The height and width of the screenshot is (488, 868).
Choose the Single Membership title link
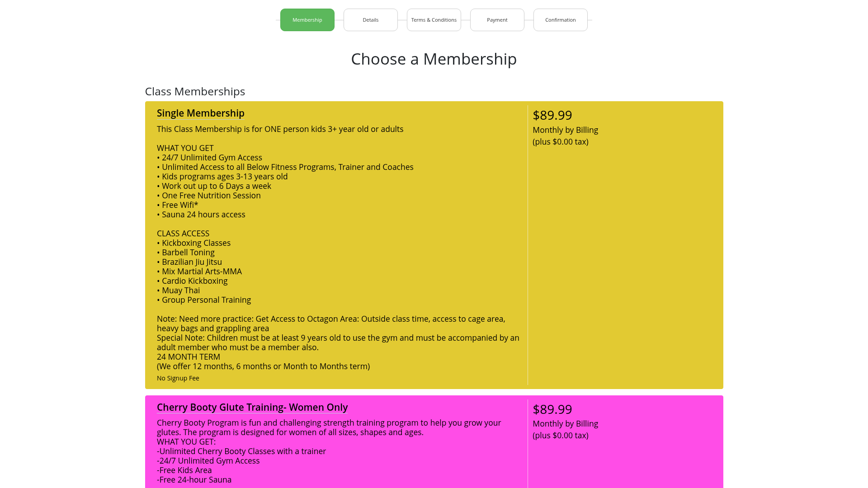pyautogui.click(x=201, y=113)
